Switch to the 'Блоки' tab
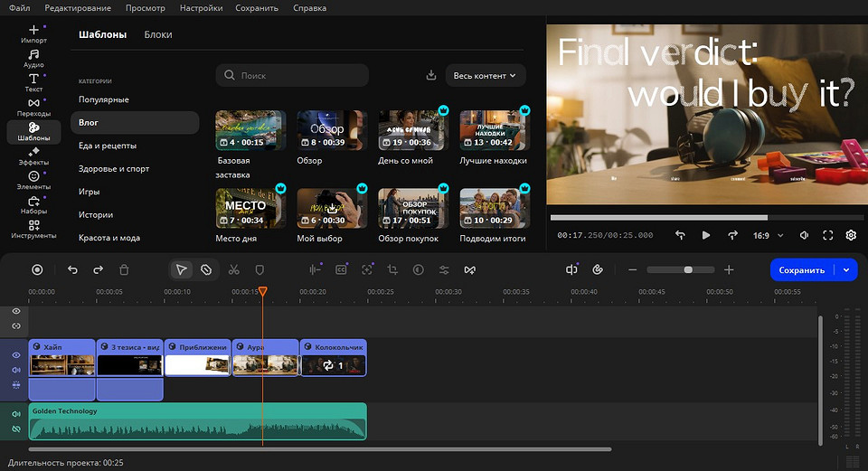The width and height of the screenshot is (868, 471). tap(158, 34)
